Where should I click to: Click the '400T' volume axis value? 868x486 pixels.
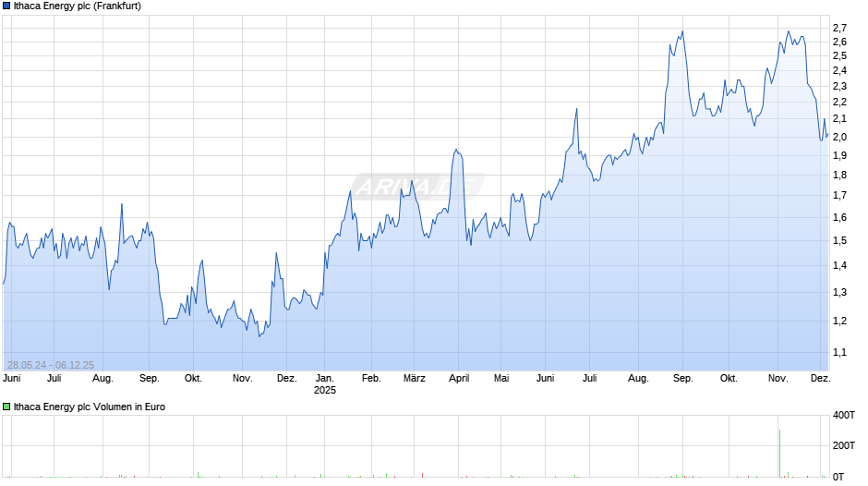click(844, 415)
